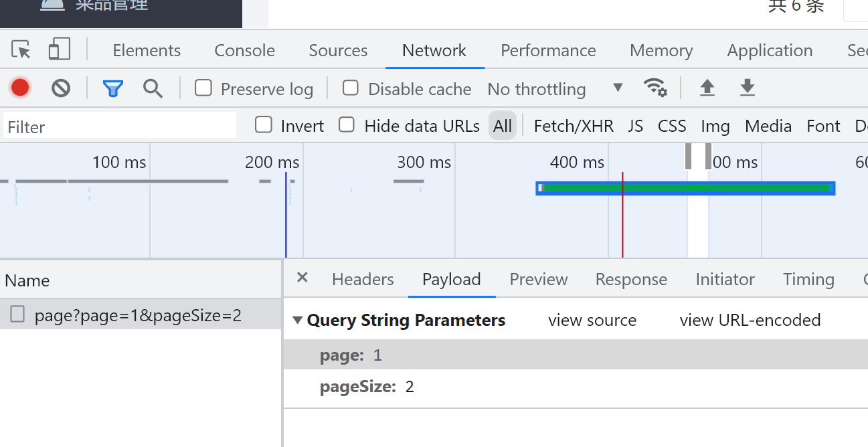The height and width of the screenshot is (447, 868).
Task: Click the Filter text input field
Action: [120, 126]
